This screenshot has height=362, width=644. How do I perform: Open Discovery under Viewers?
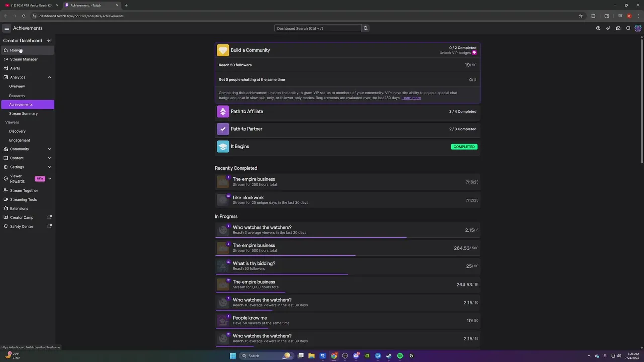click(x=27, y=131)
